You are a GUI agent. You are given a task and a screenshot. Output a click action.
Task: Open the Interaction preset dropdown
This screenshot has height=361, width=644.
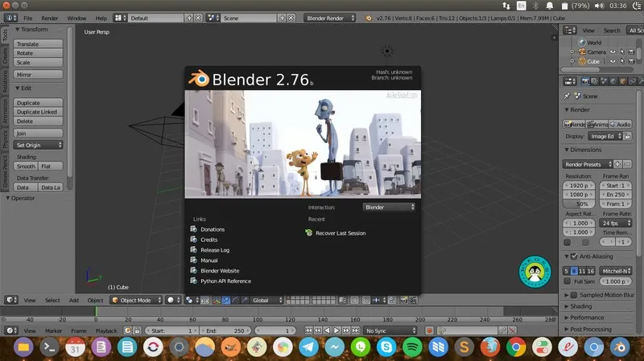390,207
